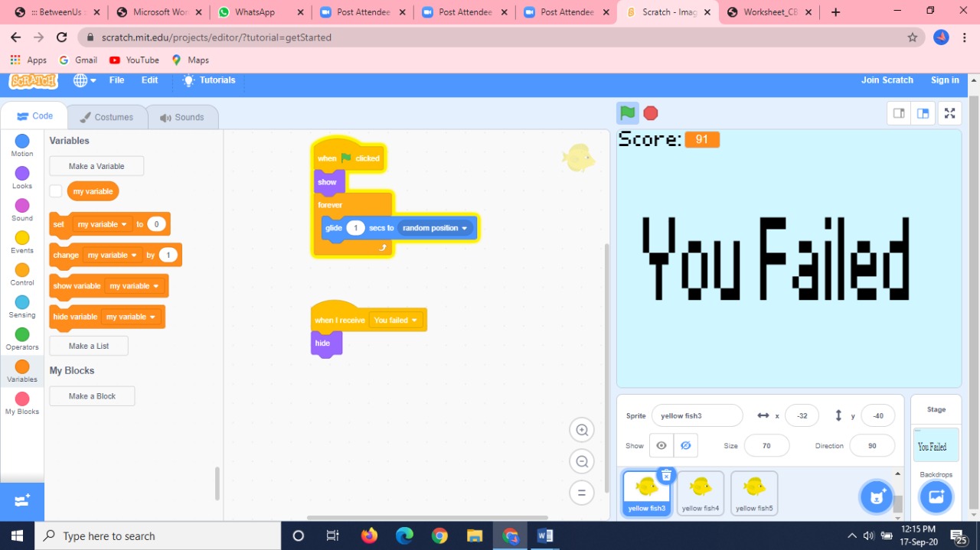Zoom in on the code workspace
Viewport: 980px width, 550px height.
tap(582, 430)
